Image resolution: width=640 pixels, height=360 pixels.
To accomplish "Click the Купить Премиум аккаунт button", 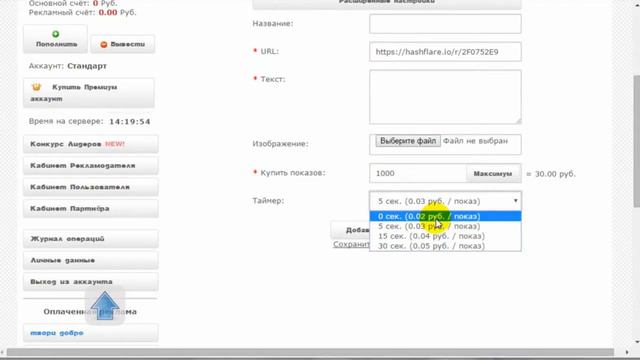I will (x=89, y=93).
